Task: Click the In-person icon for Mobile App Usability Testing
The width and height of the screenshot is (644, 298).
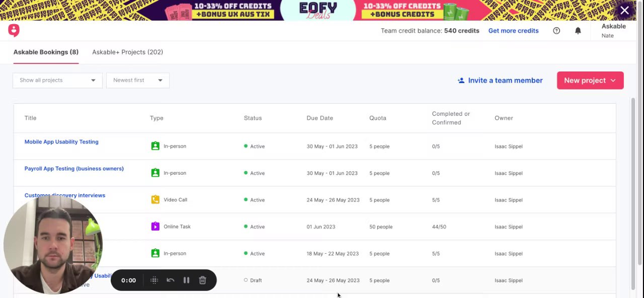Action: click(x=155, y=146)
